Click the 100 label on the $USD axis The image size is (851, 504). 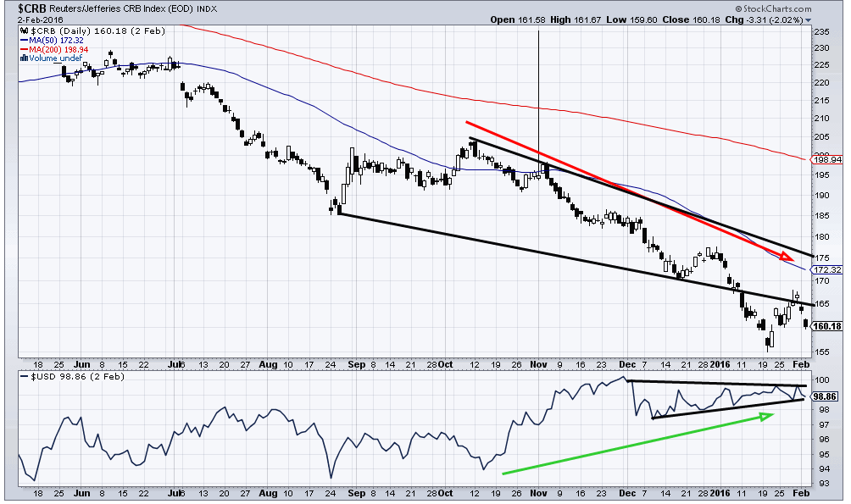(821, 380)
